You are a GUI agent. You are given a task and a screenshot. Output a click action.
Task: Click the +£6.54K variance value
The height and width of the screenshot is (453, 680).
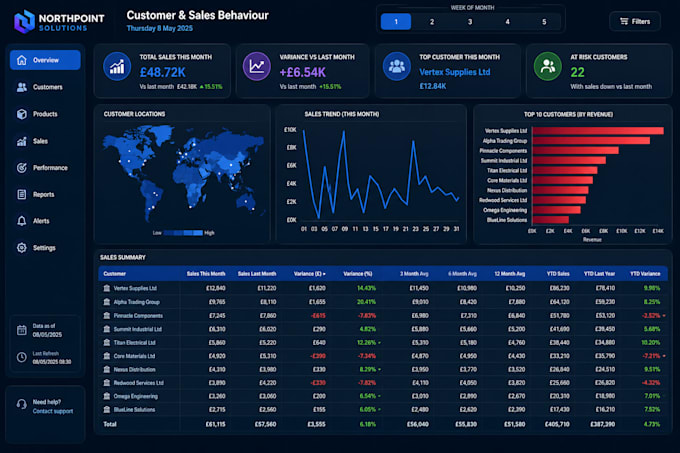[302, 72]
